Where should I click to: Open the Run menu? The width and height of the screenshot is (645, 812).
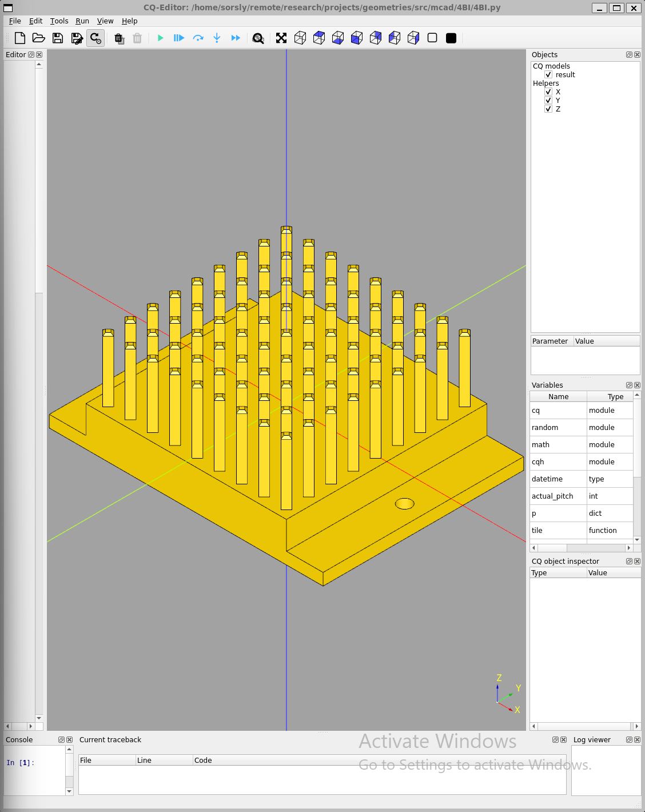coord(82,21)
